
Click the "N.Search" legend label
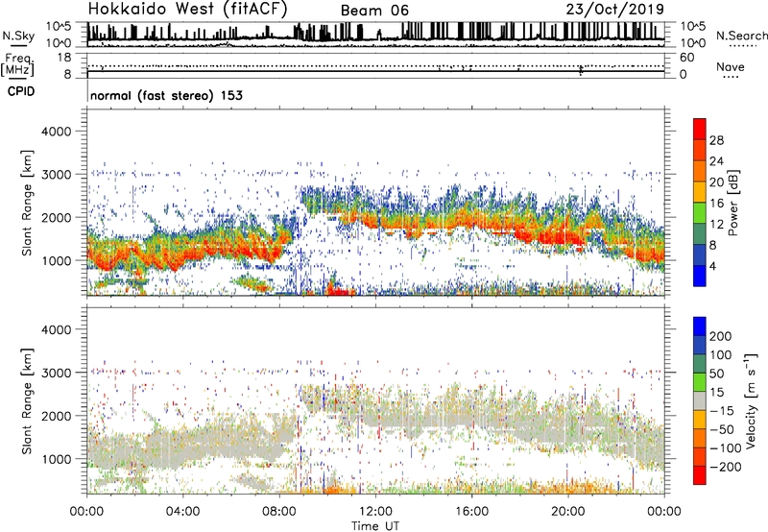(x=741, y=36)
